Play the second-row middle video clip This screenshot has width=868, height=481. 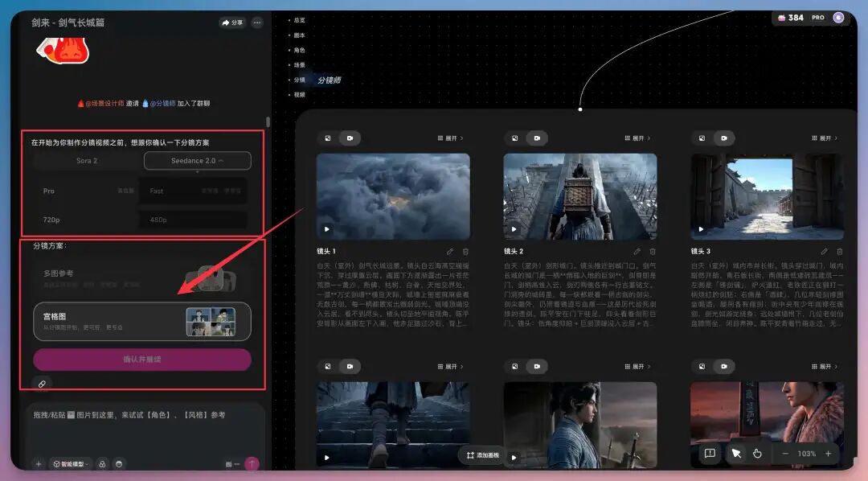[514, 457]
